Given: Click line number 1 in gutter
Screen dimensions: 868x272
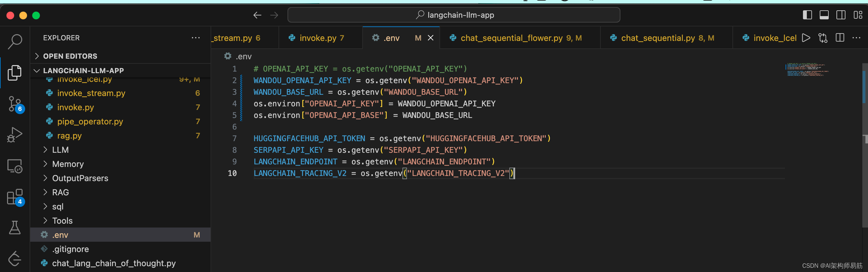Looking at the screenshot, I should [234, 69].
